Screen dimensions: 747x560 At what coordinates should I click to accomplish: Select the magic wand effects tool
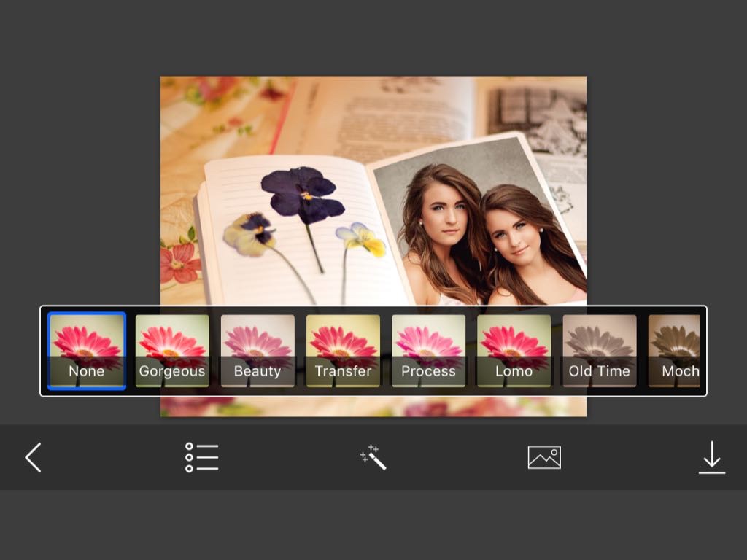click(x=373, y=457)
